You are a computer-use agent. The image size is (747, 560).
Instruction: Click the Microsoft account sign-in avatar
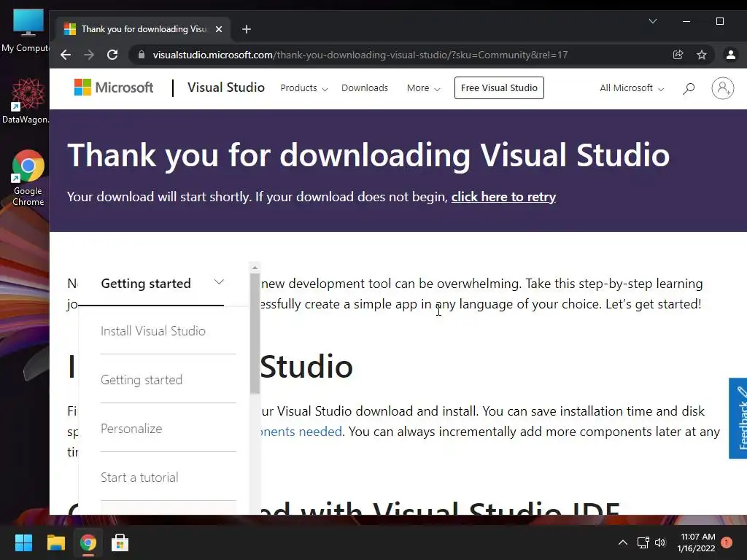[x=723, y=88]
